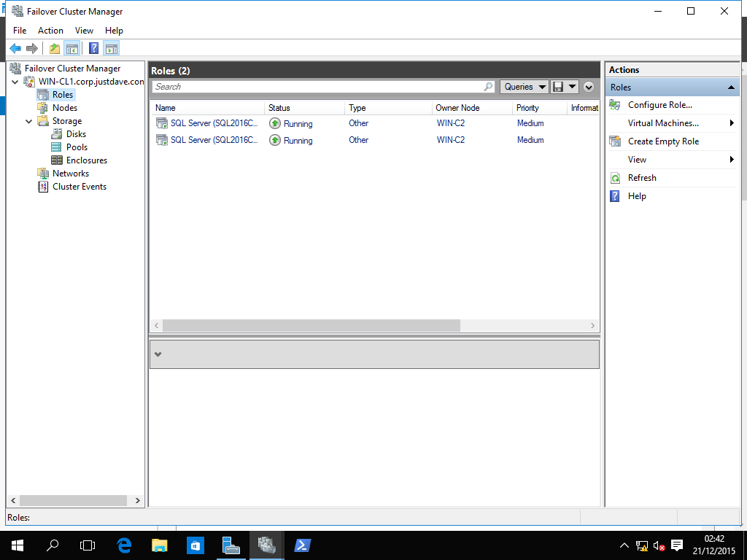Collapse the WIN-CL1.corp.justdave.com cluster node
This screenshot has width=747, height=560.
tap(16, 82)
